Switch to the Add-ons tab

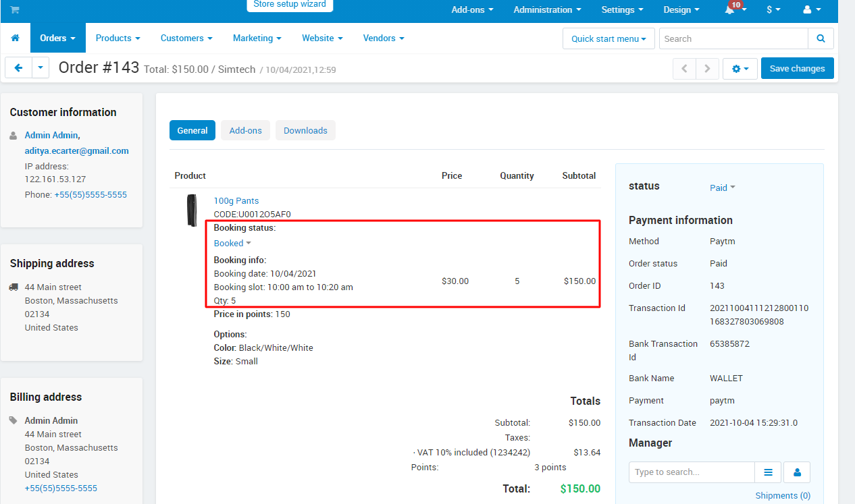coord(246,130)
